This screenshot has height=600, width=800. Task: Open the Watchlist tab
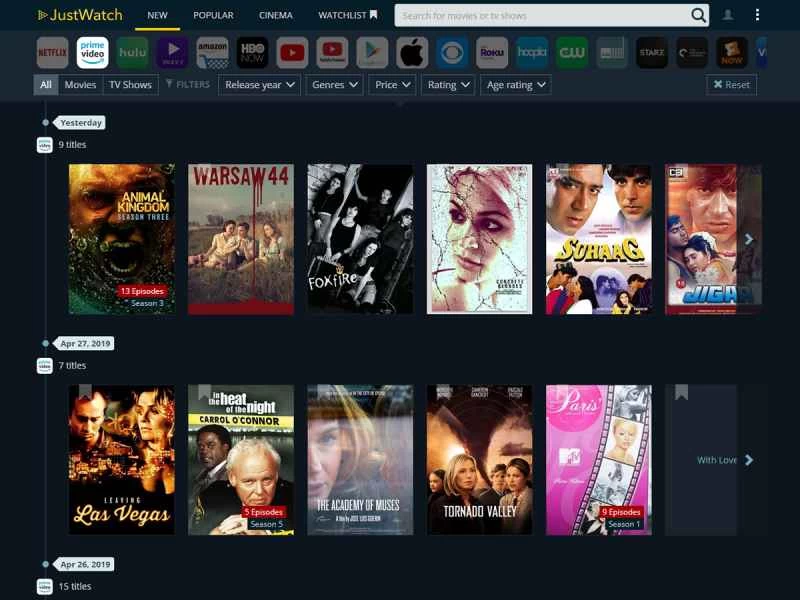click(347, 15)
